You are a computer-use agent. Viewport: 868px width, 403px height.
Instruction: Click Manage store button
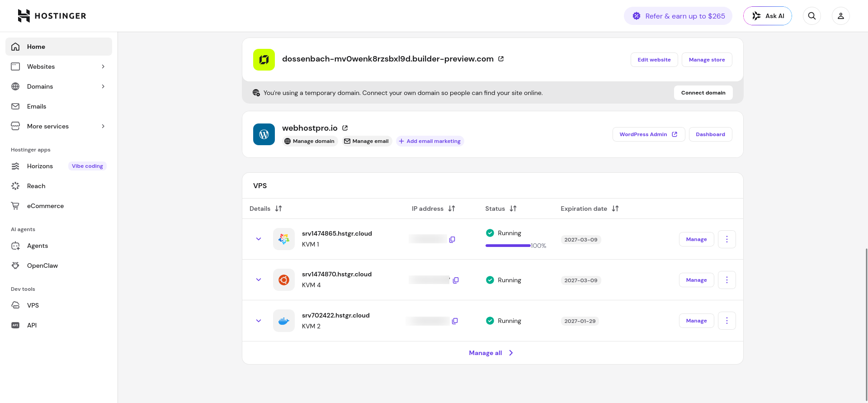[x=707, y=60]
